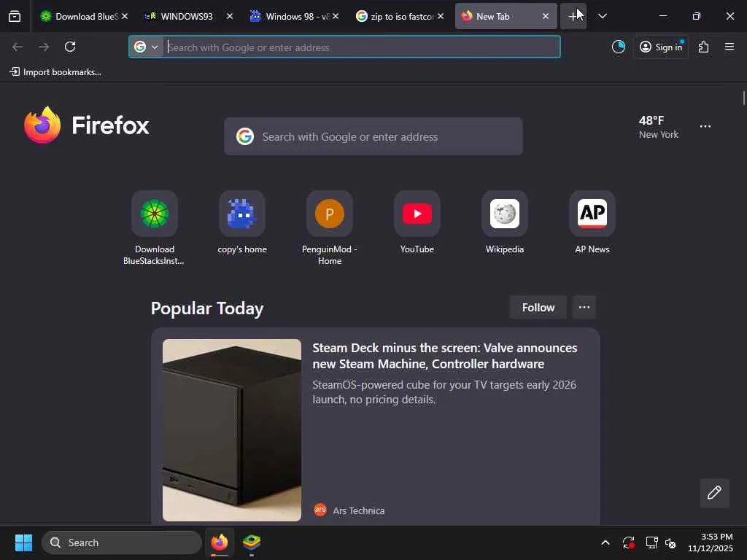Open the search engine selector dropdown
Screen dimensions: 747x560
146,47
